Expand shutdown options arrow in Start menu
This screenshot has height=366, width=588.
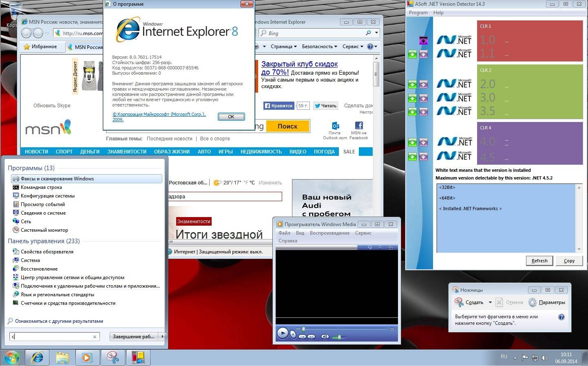(162, 337)
